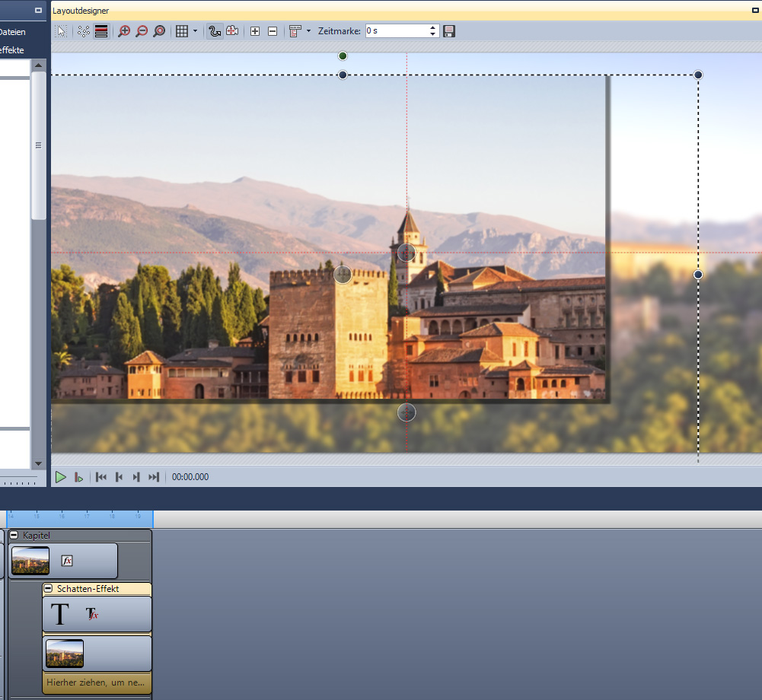Select the text object T in Schatten-Effekt
762x700 pixels.
(59, 614)
